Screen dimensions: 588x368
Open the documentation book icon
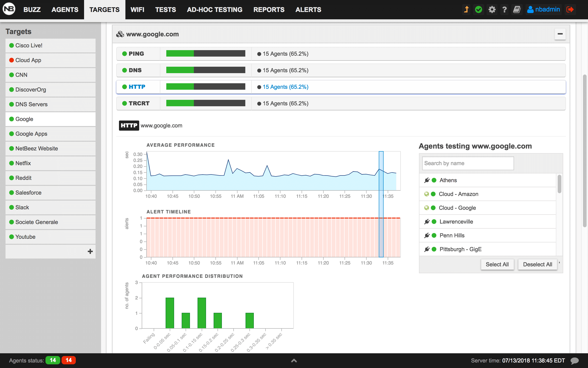coord(517,9)
